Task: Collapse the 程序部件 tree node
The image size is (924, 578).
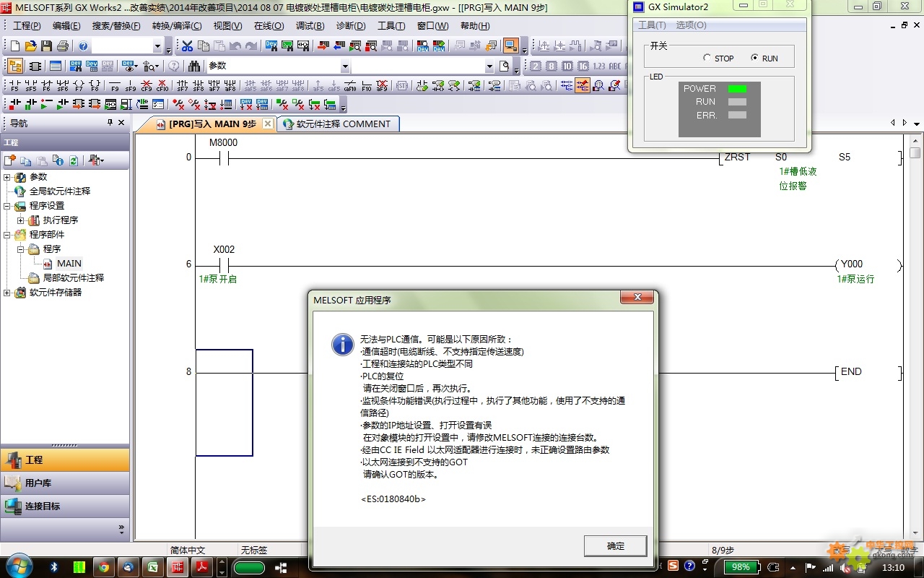Action: tap(7, 235)
